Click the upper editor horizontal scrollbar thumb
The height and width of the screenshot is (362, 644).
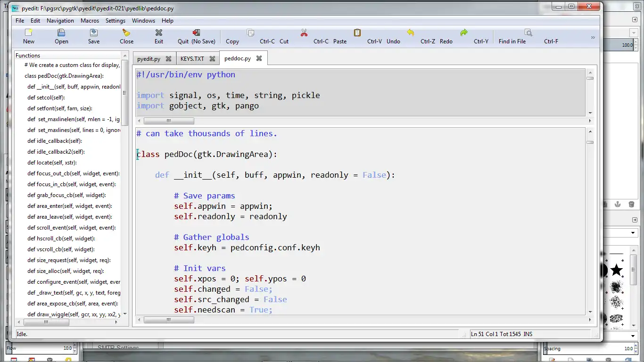[169, 121]
